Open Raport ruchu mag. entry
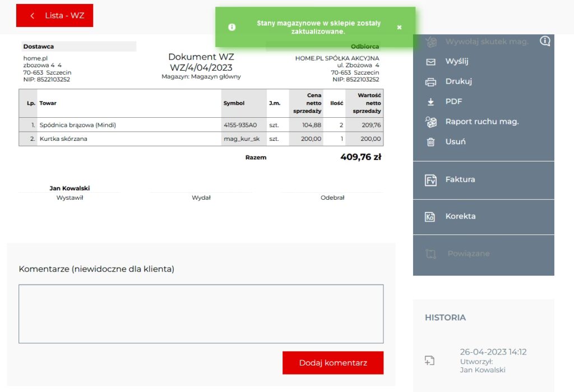This screenshot has height=392, width=574. pos(482,122)
